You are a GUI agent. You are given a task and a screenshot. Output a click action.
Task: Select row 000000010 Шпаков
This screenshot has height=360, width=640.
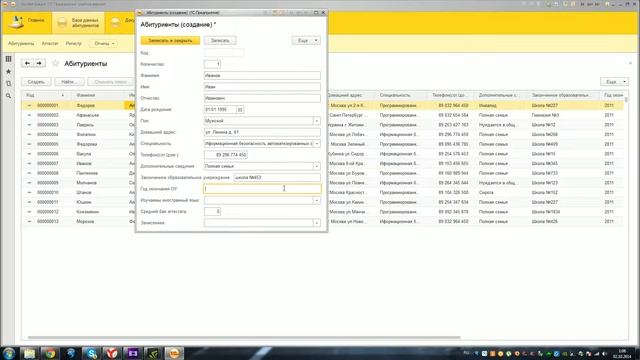(322, 192)
